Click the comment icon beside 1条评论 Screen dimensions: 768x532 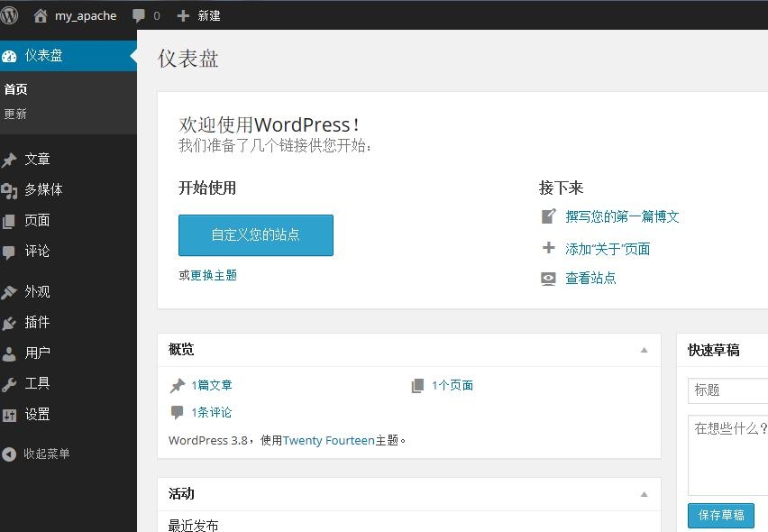pyautogui.click(x=177, y=412)
